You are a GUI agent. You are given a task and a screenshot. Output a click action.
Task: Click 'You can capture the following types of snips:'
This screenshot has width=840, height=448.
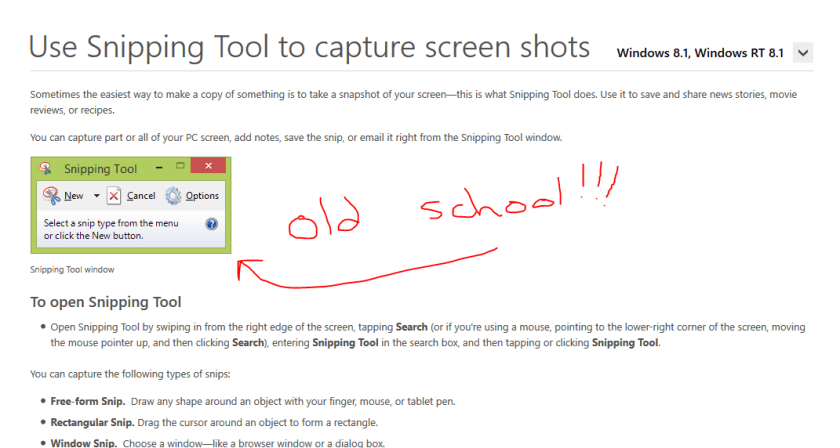pyautogui.click(x=130, y=374)
